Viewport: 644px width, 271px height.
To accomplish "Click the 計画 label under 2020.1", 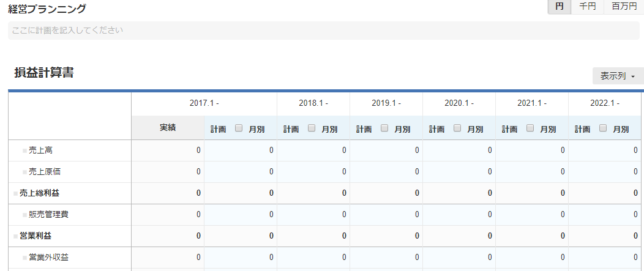I will (x=436, y=129).
